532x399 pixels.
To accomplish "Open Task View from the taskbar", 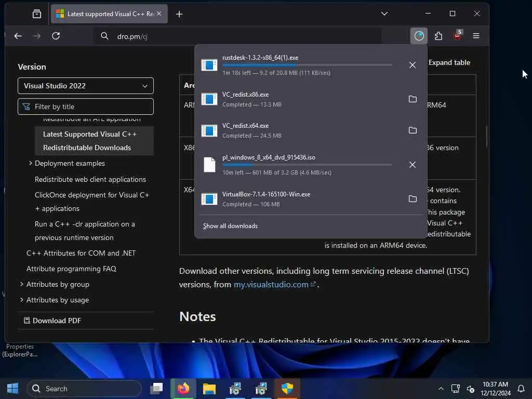I will (x=157, y=388).
